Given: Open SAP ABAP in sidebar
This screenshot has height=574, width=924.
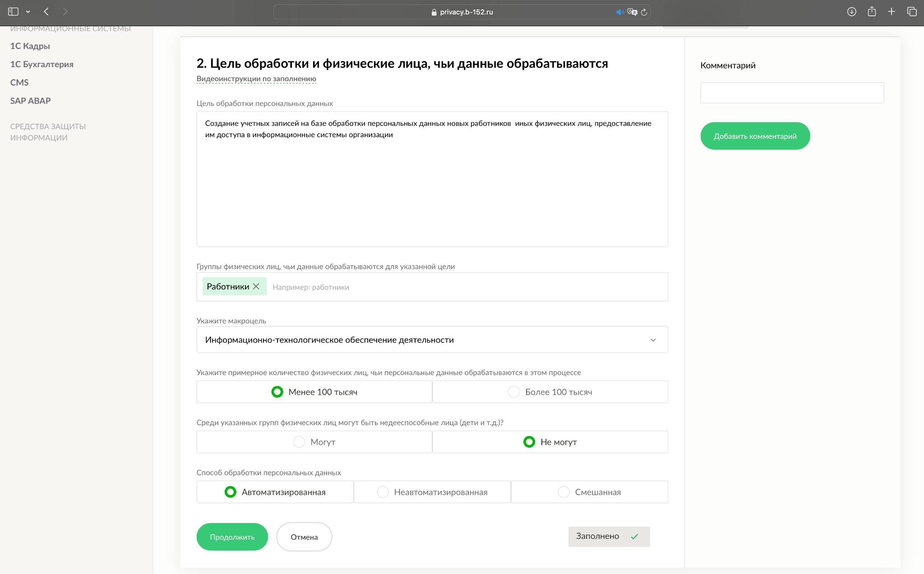Looking at the screenshot, I should click(31, 101).
